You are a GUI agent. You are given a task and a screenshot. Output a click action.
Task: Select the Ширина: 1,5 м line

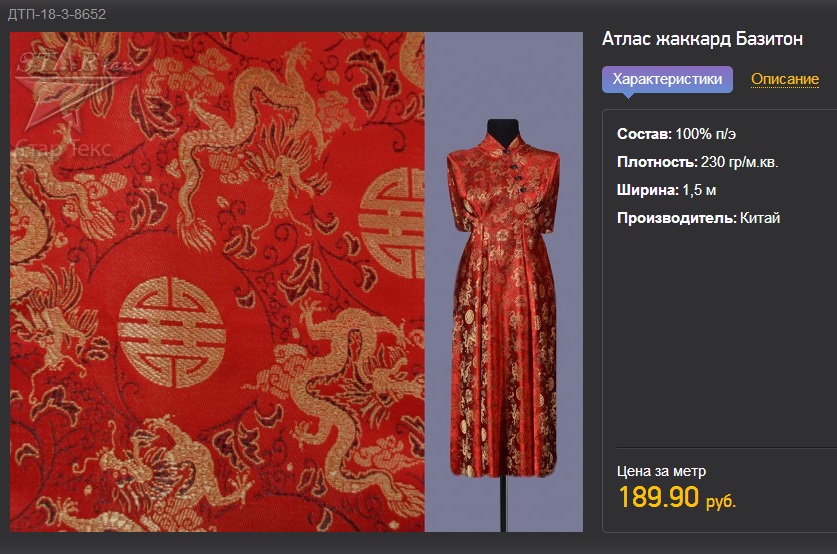tap(666, 190)
